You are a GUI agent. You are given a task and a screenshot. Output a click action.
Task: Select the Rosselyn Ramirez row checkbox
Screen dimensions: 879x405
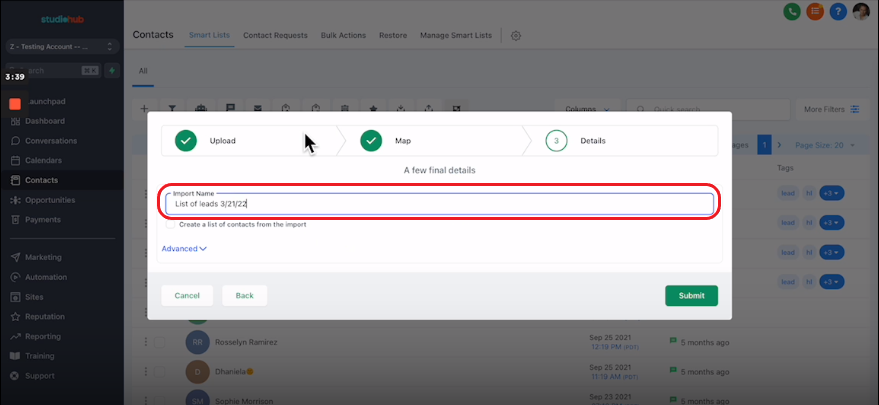coord(160,342)
